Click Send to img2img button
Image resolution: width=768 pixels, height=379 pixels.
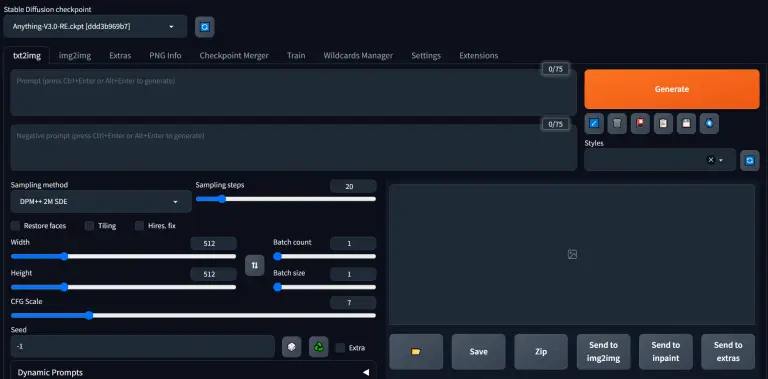[x=603, y=352]
